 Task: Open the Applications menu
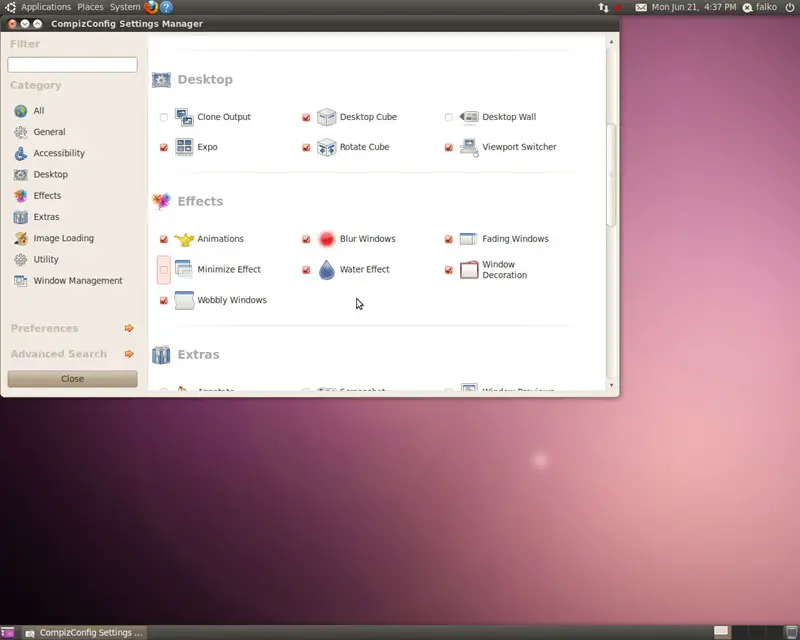(46, 7)
